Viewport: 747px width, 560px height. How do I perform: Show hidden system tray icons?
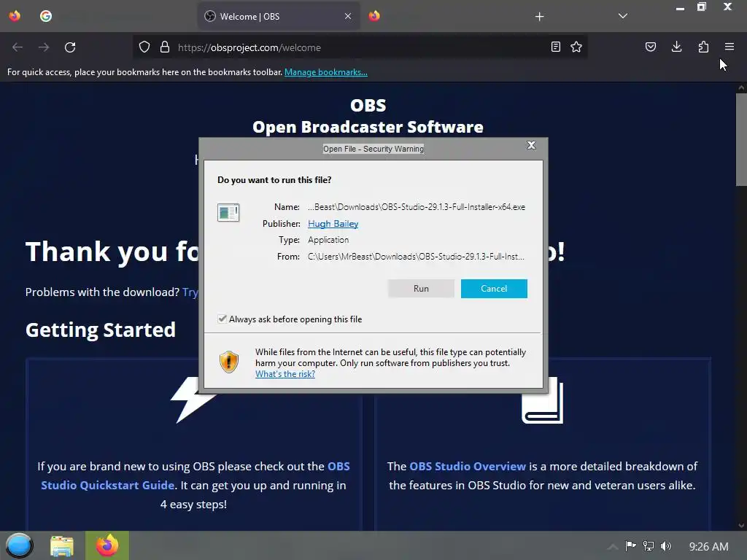pyautogui.click(x=613, y=547)
